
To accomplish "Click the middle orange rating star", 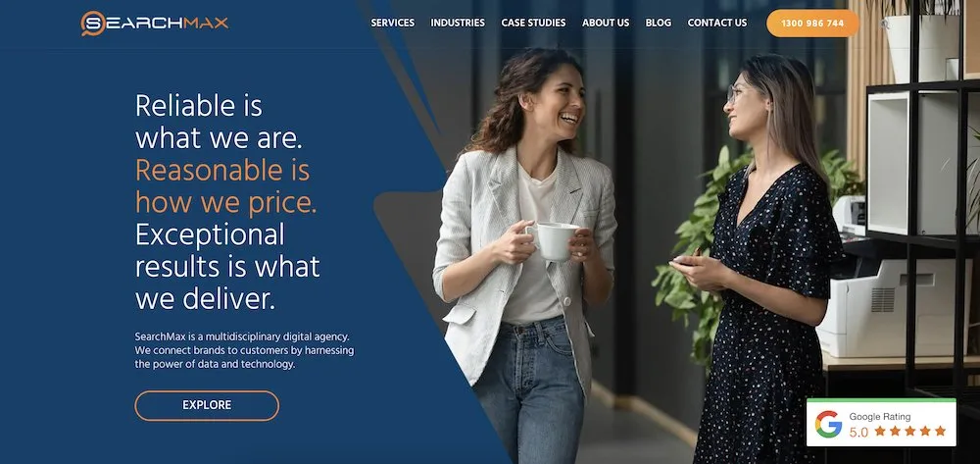I will (x=910, y=431).
